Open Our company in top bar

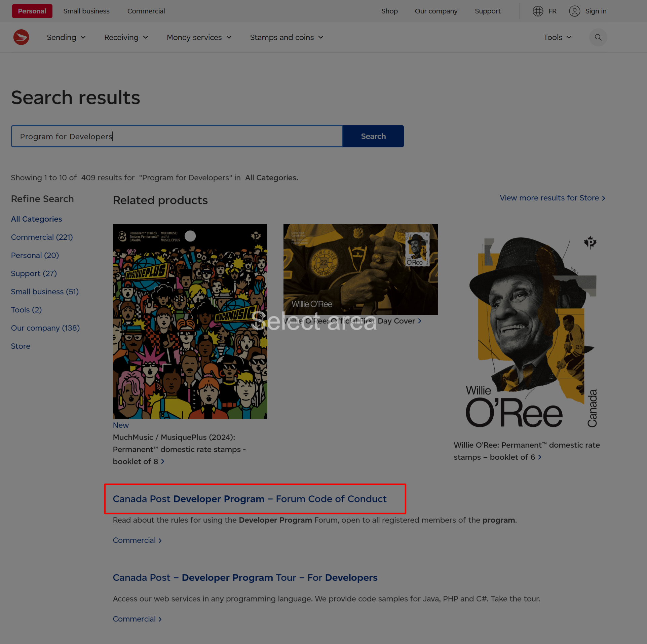coord(436,11)
